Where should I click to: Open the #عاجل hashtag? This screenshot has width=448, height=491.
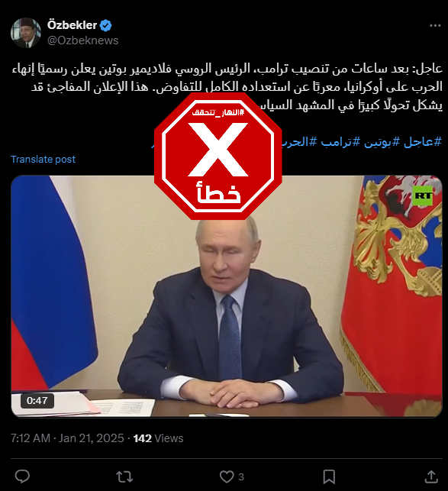click(x=422, y=142)
